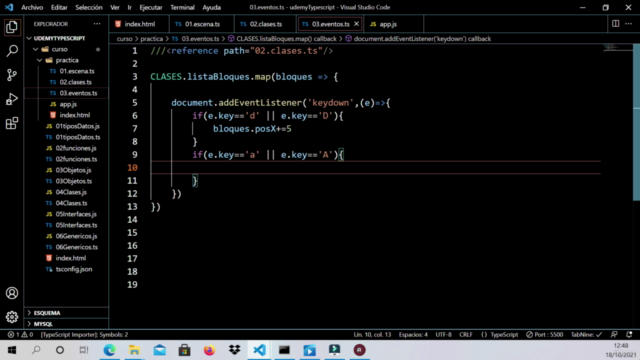640x360 pixels.
Task: Open Firefox from taskbar
Action: click(x=209, y=350)
